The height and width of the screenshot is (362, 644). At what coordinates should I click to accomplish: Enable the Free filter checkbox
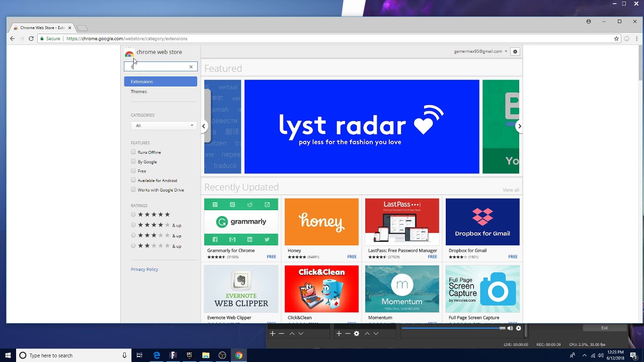point(133,171)
